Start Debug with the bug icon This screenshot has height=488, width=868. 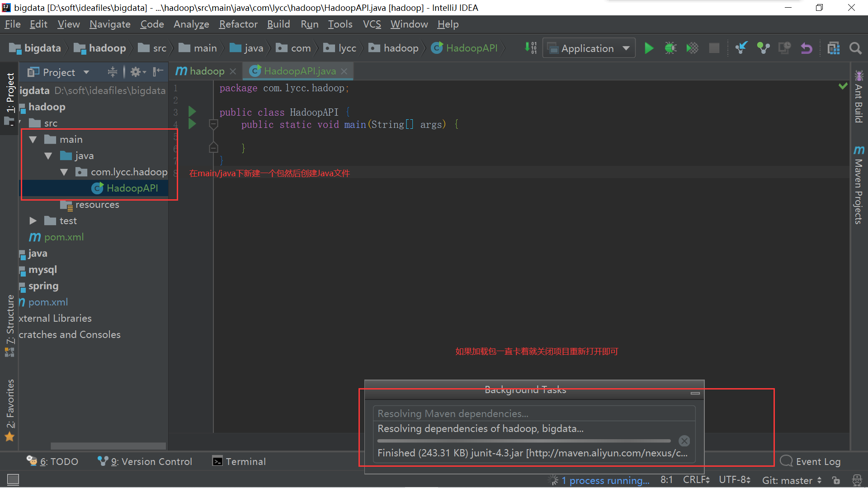click(670, 48)
